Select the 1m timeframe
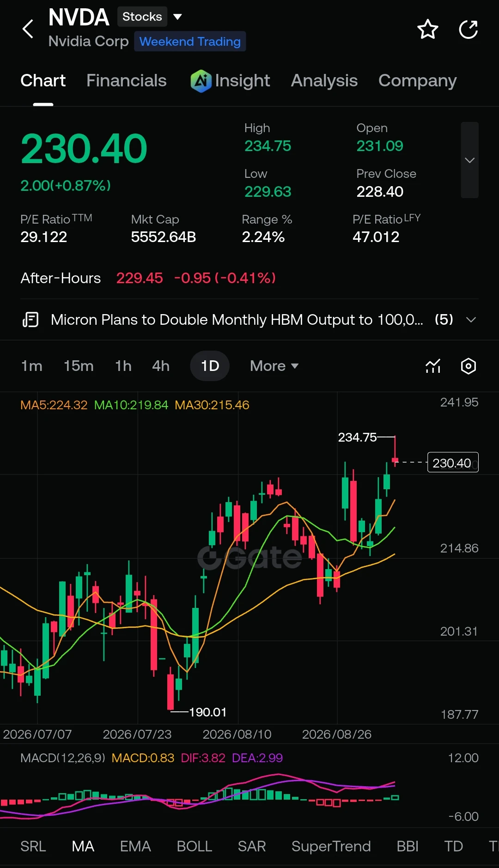This screenshot has height=868, width=499. [32, 366]
